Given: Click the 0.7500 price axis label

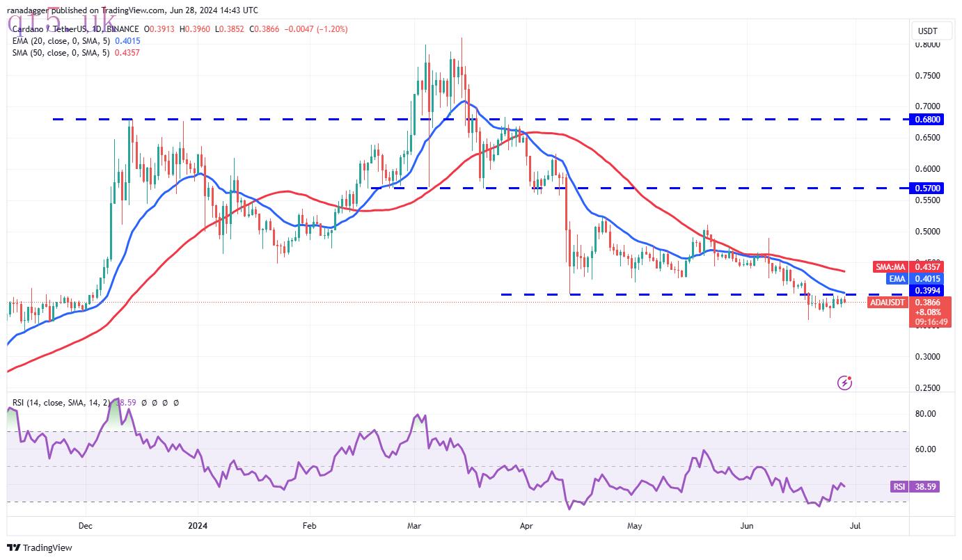Looking at the screenshot, I should coord(928,75).
